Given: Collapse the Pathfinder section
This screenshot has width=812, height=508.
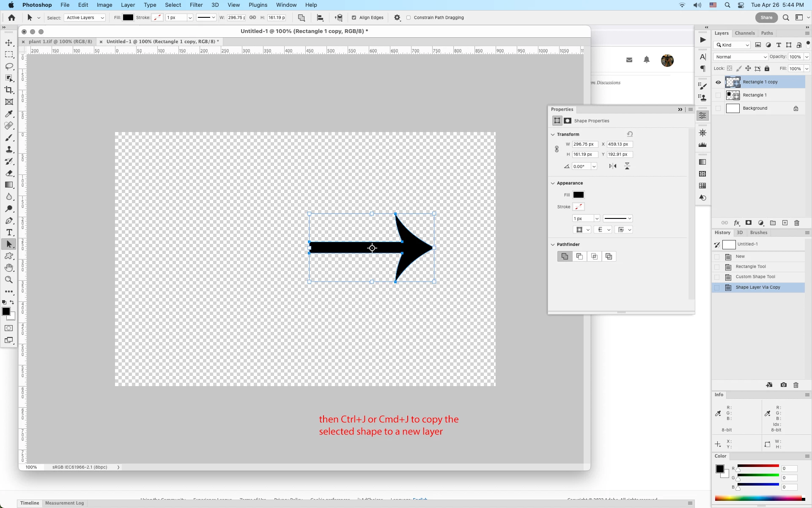Looking at the screenshot, I should 553,245.
